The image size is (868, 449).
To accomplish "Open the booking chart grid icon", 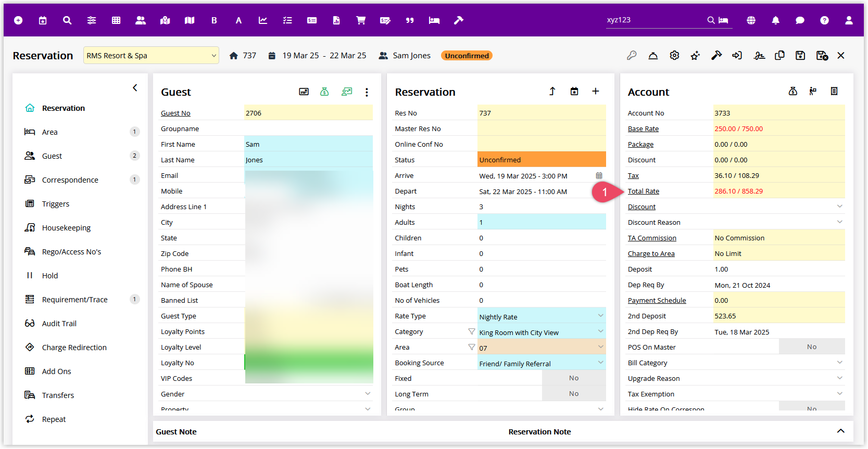I will pos(116,20).
